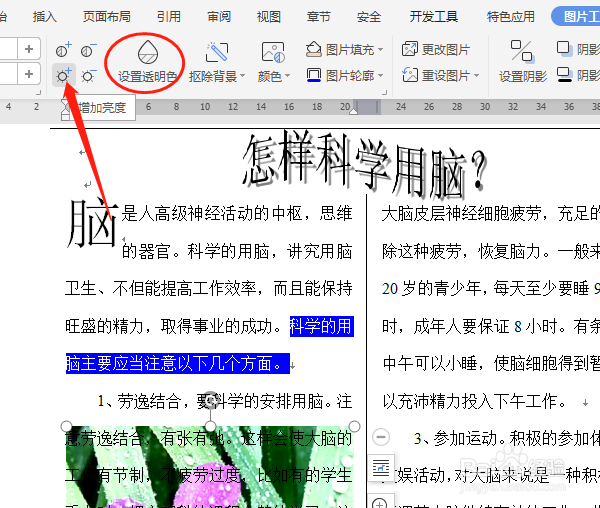Click the layout options floating icon
Screen dimensions: 600x508
coord(381,467)
